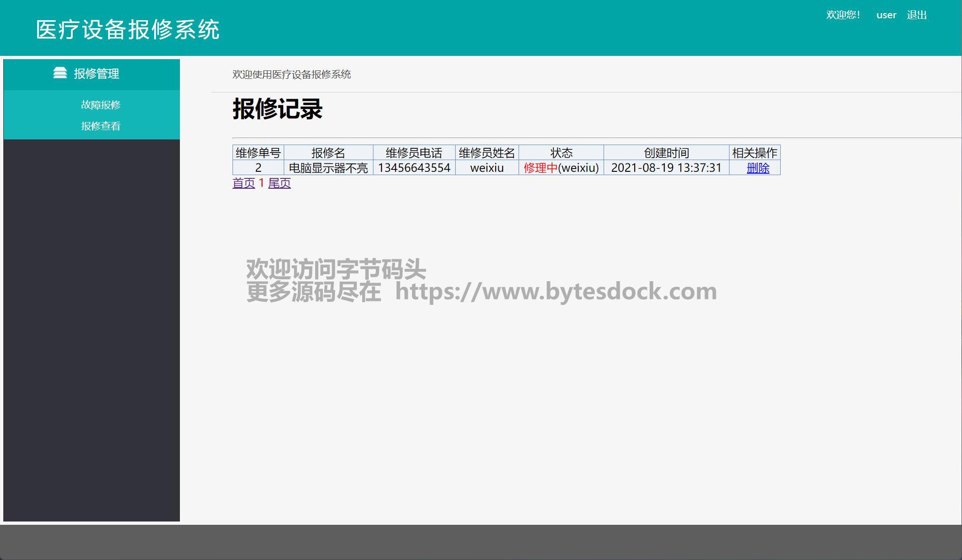962x560 pixels.
Task: Click the 维修单号 column header
Action: point(258,153)
